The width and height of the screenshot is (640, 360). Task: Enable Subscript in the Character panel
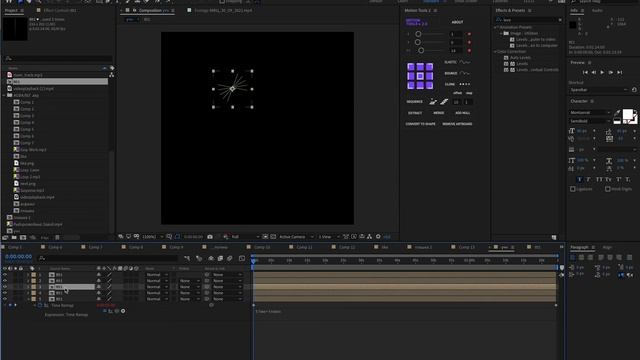pos(628,180)
